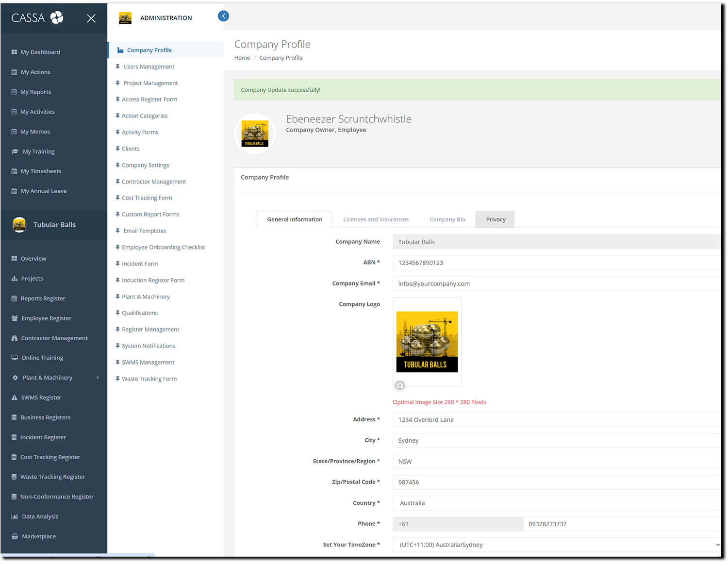728x566 pixels.
Task: Click the My Timesheets calendar icon
Action: pyautogui.click(x=14, y=171)
